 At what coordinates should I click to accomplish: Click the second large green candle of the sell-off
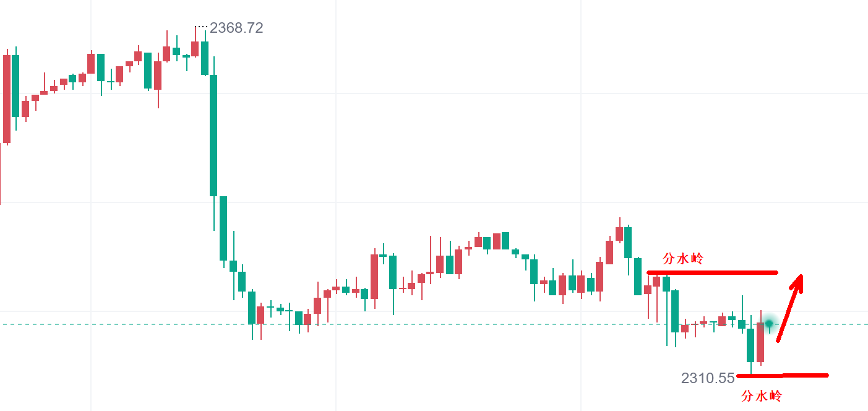(x=223, y=228)
